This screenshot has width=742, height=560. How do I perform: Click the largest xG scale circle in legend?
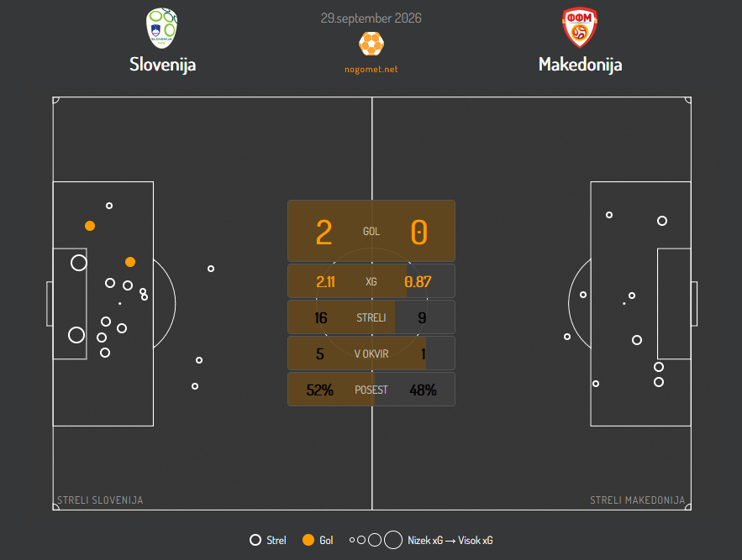392,540
